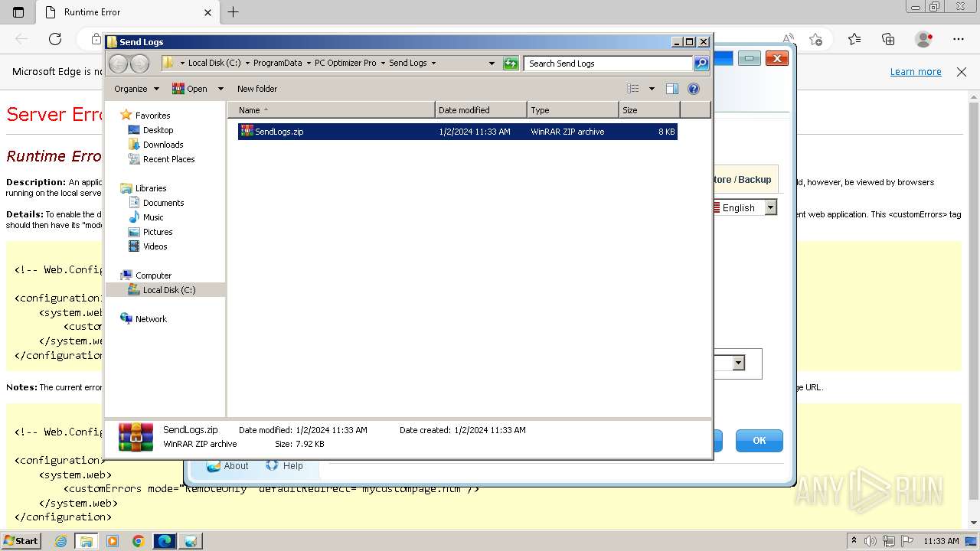Sort by the Size column header
Image resolution: width=980 pixels, height=551 pixels.
(649, 110)
